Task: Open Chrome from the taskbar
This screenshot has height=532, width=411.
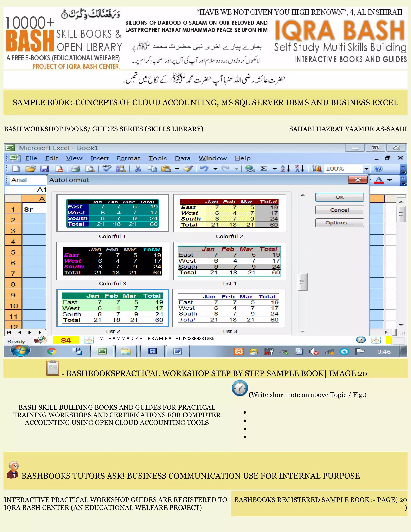Action: (x=51, y=351)
